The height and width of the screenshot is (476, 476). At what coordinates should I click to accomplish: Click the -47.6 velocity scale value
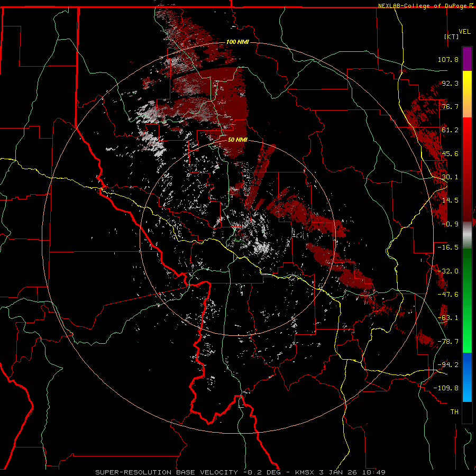tap(448, 295)
